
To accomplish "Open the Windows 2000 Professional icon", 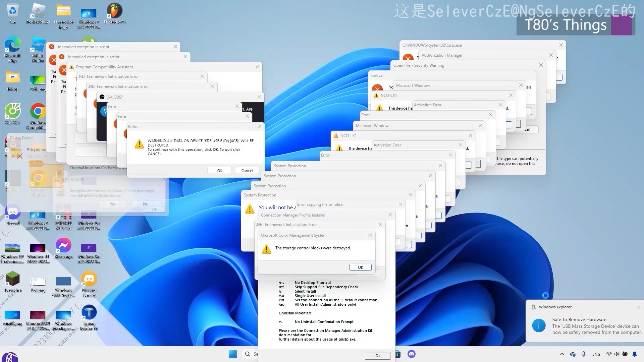I will (x=63, y=287).
